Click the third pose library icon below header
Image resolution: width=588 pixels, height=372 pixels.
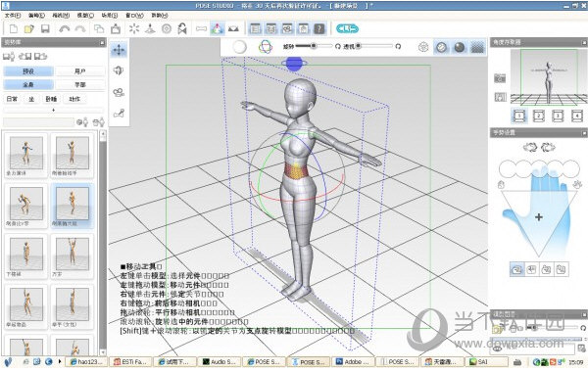click(x=40, y=56)
